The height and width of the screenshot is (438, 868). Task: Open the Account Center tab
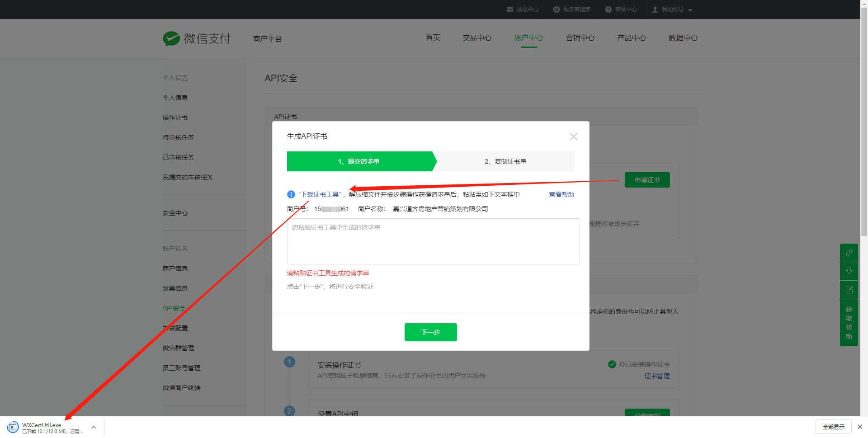528,38
